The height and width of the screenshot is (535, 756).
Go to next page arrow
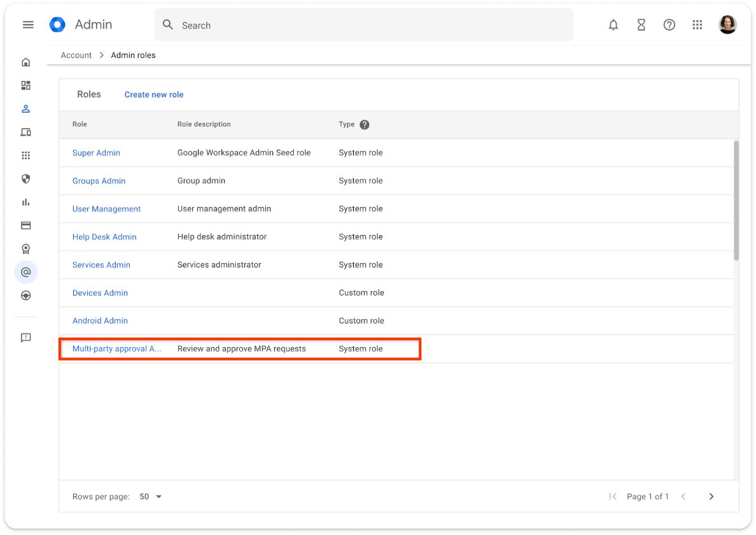click(711, 496)
